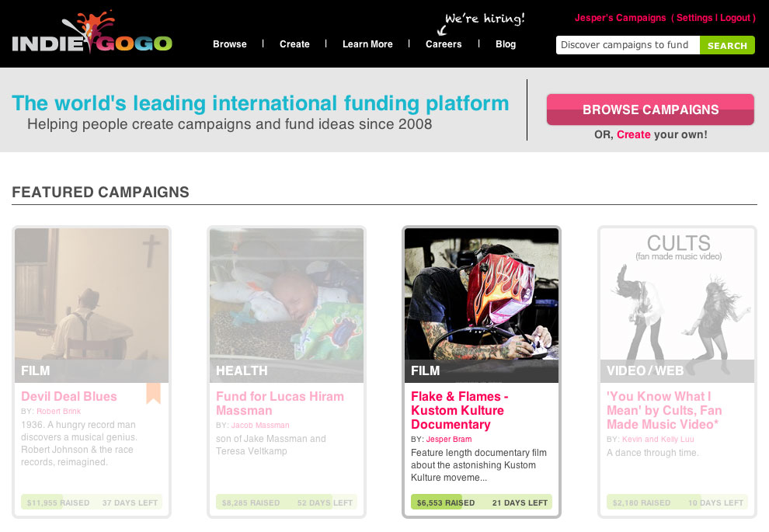This screenshot has width=769, height=532.
Task: Open Jesper's Campaigns link
Action: click(620, 18)
